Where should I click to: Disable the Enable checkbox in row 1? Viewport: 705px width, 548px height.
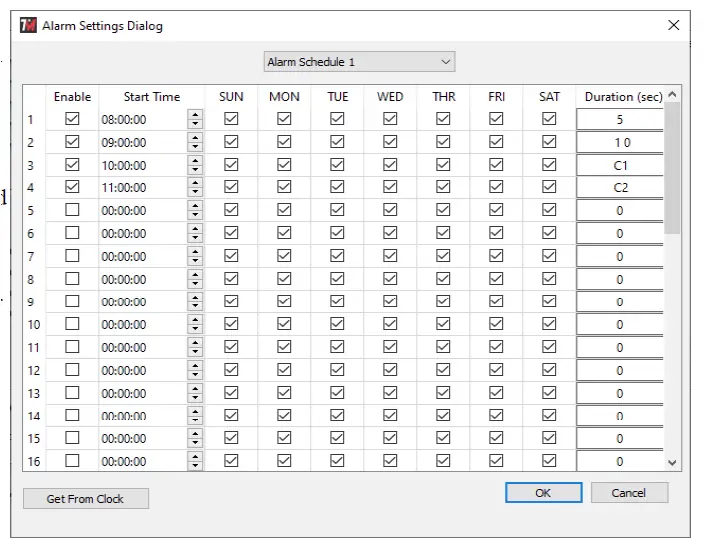tap(72, 119)
